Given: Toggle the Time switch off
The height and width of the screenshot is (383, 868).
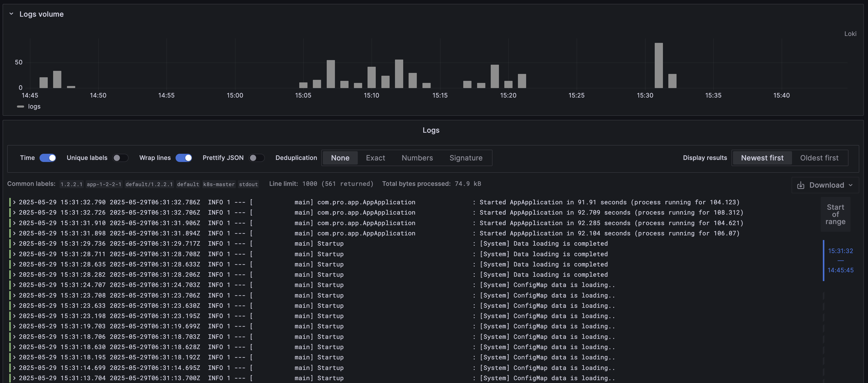Looking at the screenshot, I should coord(48,158).
